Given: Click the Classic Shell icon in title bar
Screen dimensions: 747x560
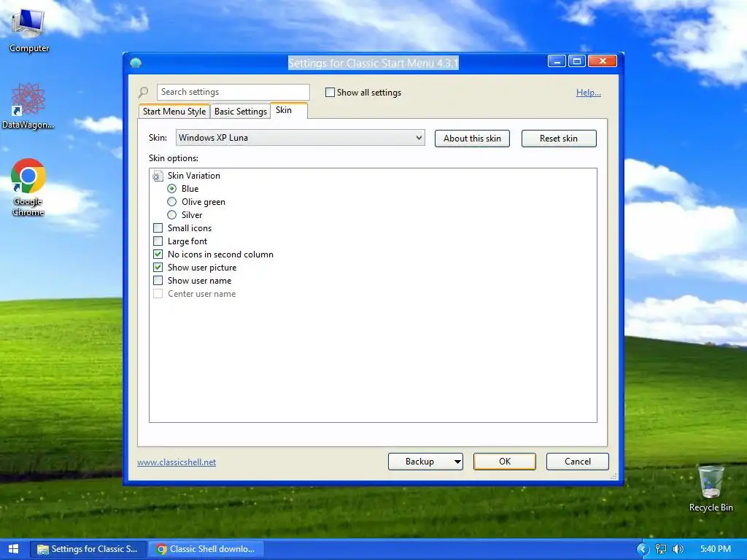Looking at the screenshot, I should click(136, 63).
